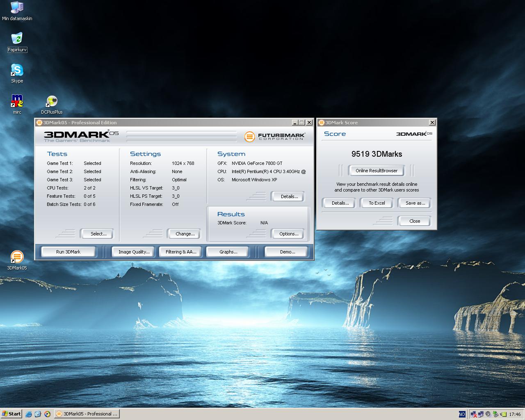This screenshot has height=420, width=525.
Task: Click the DCPlusPlus desktop icon
Action: click(52, 101)
